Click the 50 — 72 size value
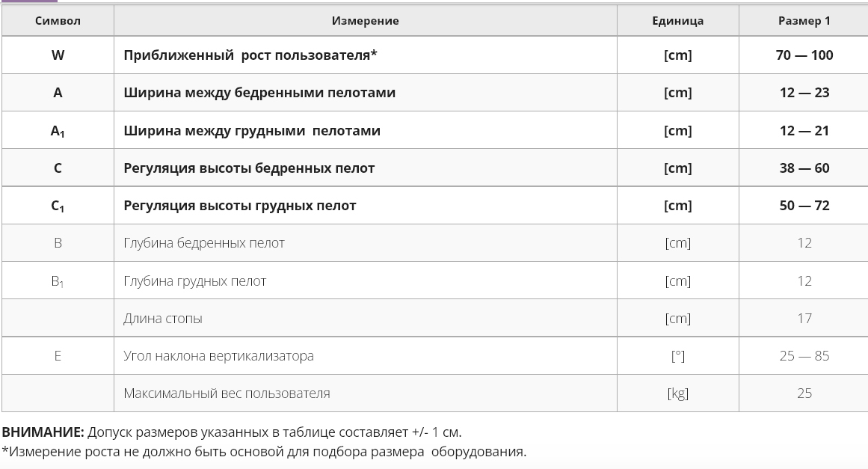The height and width of the screenshot is (469, 868). pos(804,206)
